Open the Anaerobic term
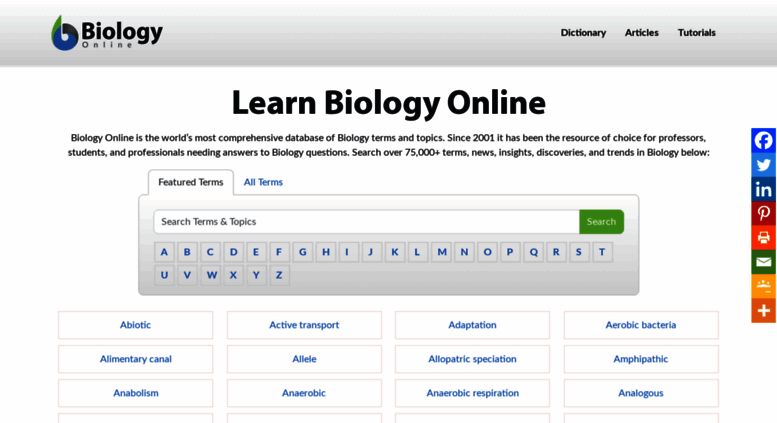This screenshot has height=423, width=777. [x=304, y=393]
